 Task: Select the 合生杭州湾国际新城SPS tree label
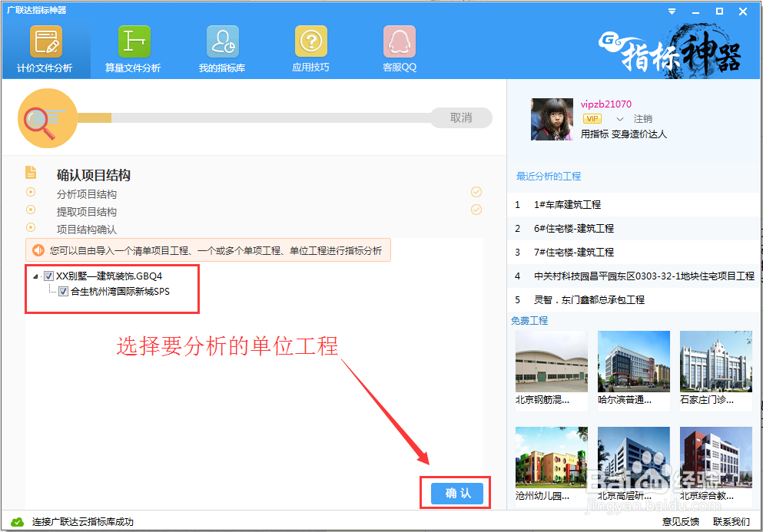click(x=120, y=292)
